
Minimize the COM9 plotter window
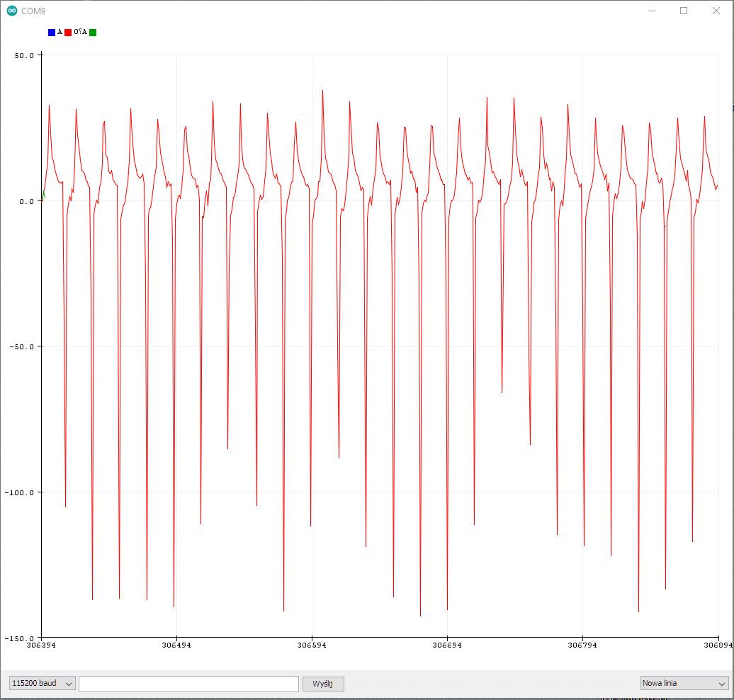click(x=652, y=11)
